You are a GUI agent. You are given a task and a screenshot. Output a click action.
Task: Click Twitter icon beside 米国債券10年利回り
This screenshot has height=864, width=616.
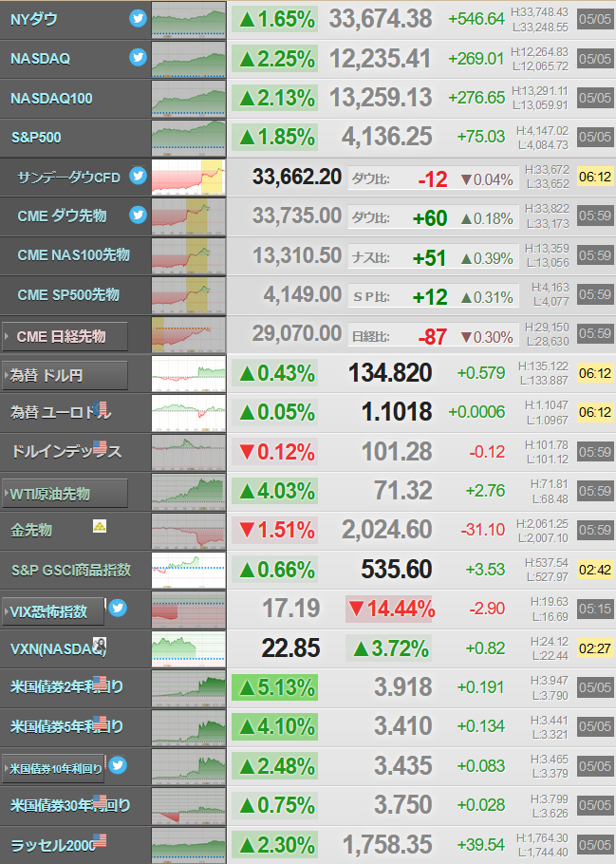118,765
